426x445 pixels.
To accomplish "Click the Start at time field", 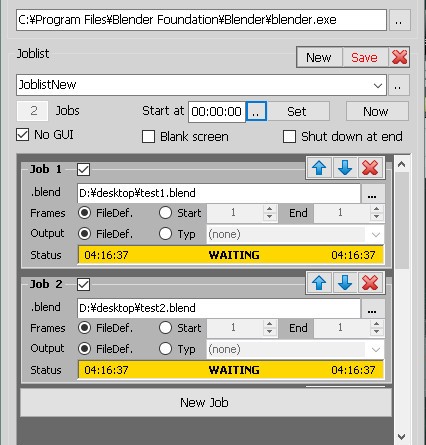I will coord(217,111).
